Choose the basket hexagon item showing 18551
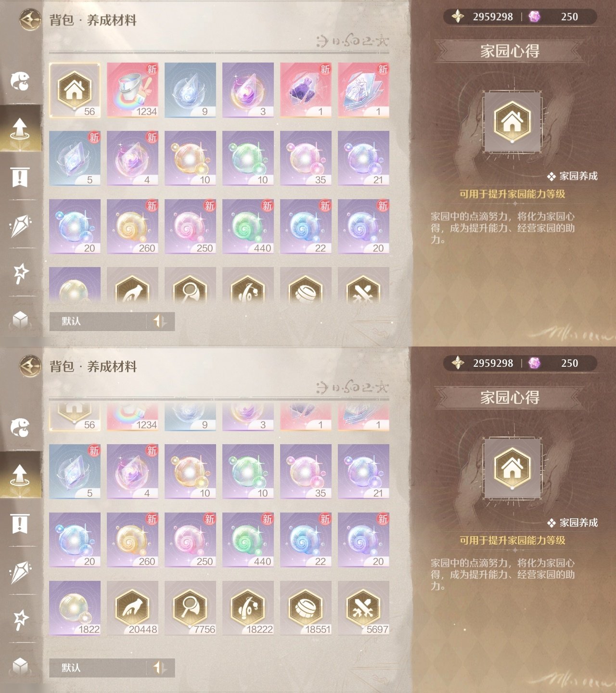 [306, 608]
